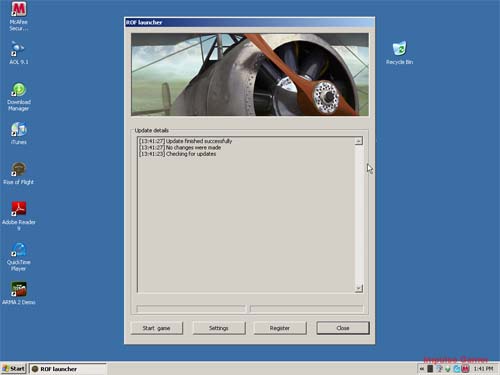
Task: Click the blue QuickTime tray icon
Action: 457,369
